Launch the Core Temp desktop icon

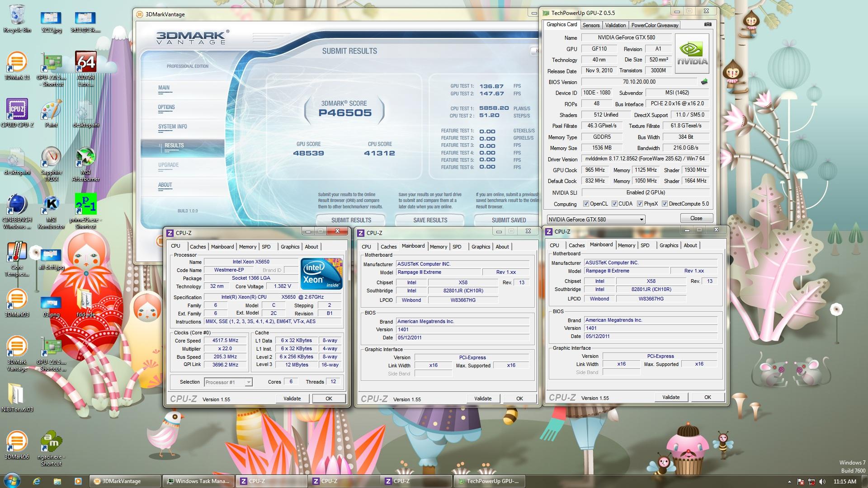pyautogui.click(x=17, y=259)
